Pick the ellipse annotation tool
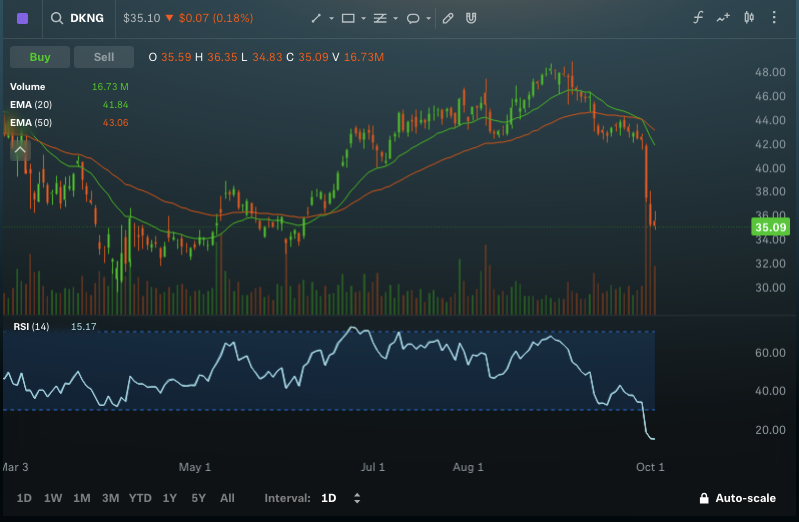 point(412,18)
